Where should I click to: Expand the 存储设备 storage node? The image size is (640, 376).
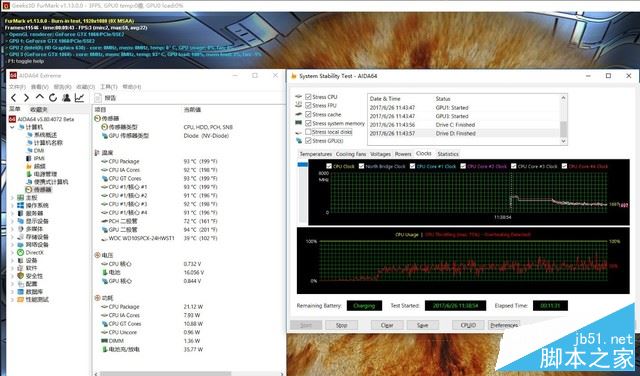[13, 237]
